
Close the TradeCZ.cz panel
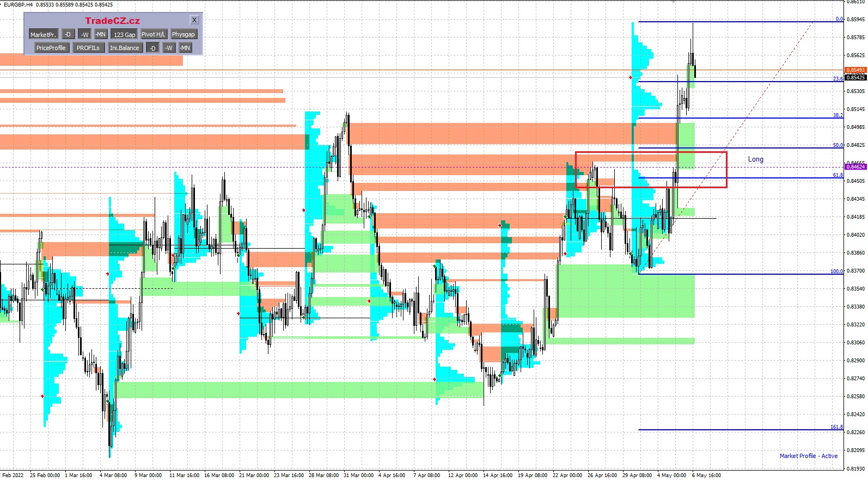(x=194, y=20)
